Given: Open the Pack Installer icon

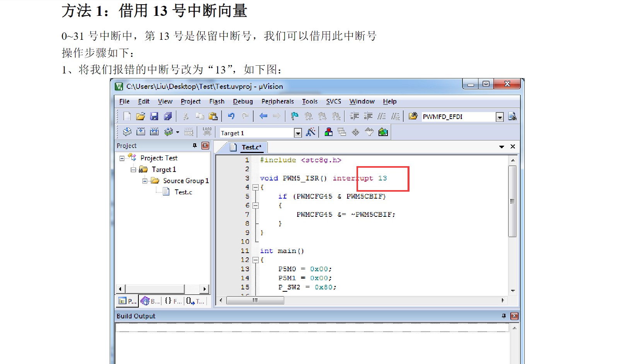Looking at the screenshot, I should click(383, 132).
